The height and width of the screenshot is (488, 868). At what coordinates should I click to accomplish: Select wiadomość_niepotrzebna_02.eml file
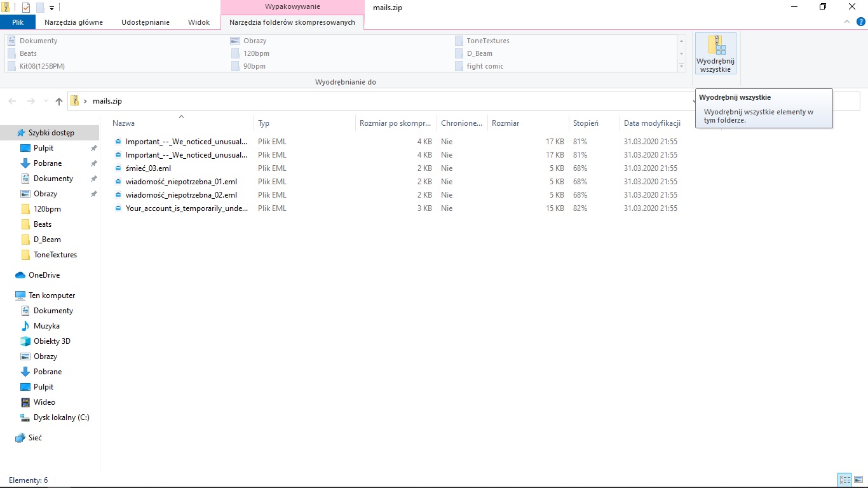(181, 195)
